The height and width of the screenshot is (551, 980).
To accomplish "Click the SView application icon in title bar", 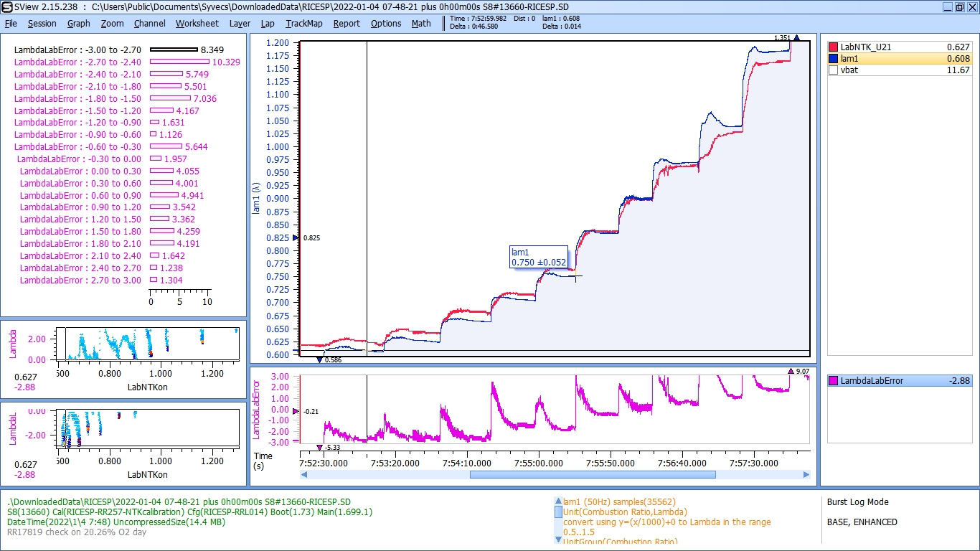I will (5, 6).
